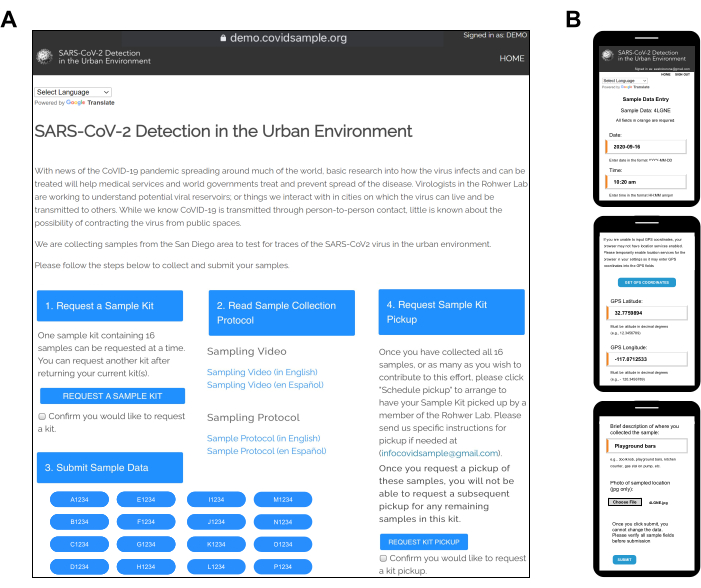The image size is (701, 588).
Task: Check the kit pickup confirmation checkbox
Action: pyautogui.click(x=383, y=558)
